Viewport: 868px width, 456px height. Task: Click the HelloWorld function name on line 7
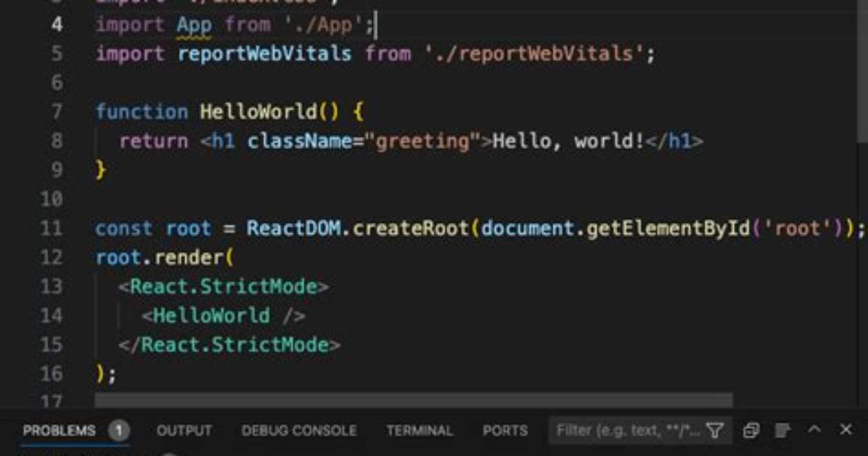[x=258, y=112]
